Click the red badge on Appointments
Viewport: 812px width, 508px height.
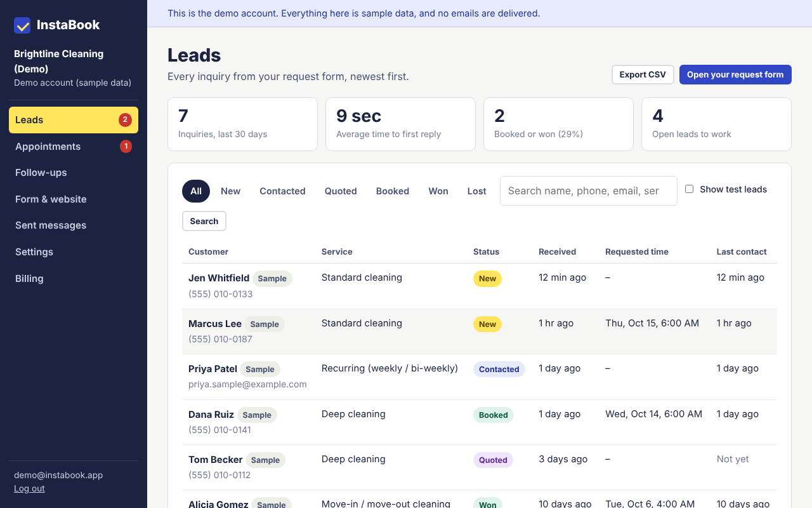[126, 147]
